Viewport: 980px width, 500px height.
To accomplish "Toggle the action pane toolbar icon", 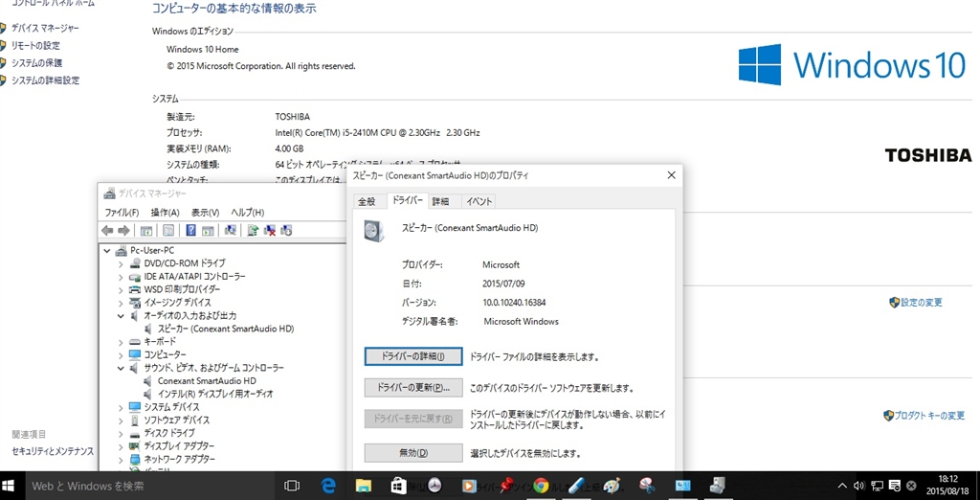I will pos(208,230).
